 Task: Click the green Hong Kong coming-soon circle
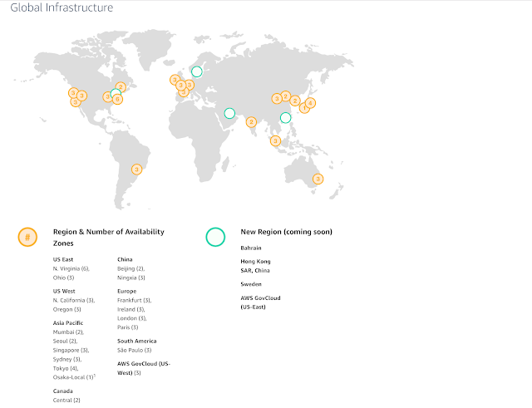coord(286,118)
